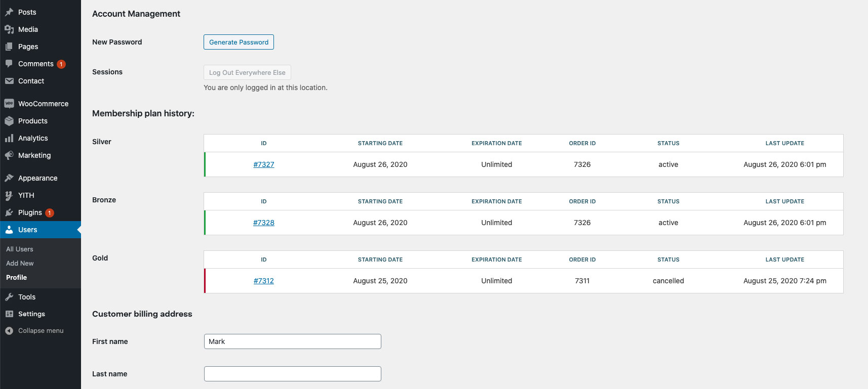Viewport: 868px width, 389px height.
Task: Click the Analytics bar chart icon
Action: tap(9, 138)
